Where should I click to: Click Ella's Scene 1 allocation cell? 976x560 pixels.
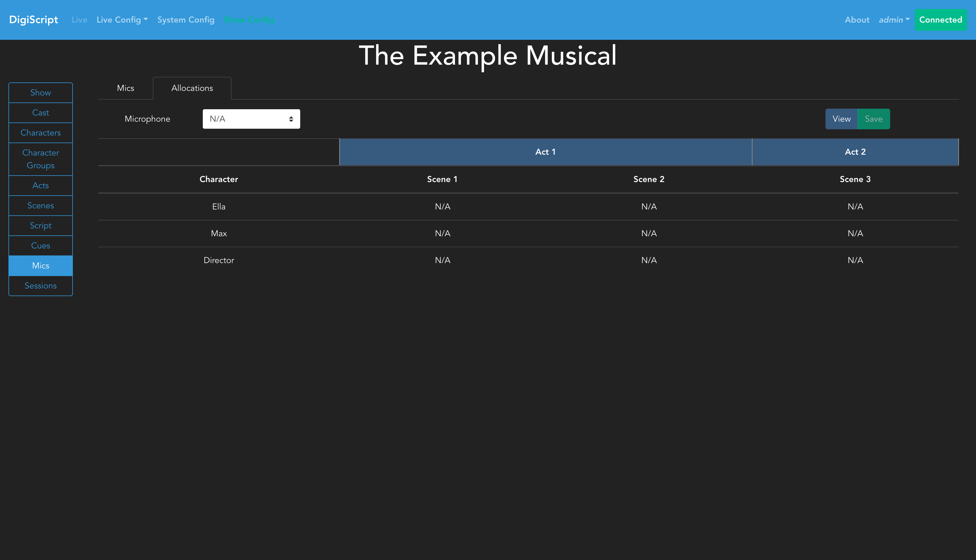pos(443,207)
